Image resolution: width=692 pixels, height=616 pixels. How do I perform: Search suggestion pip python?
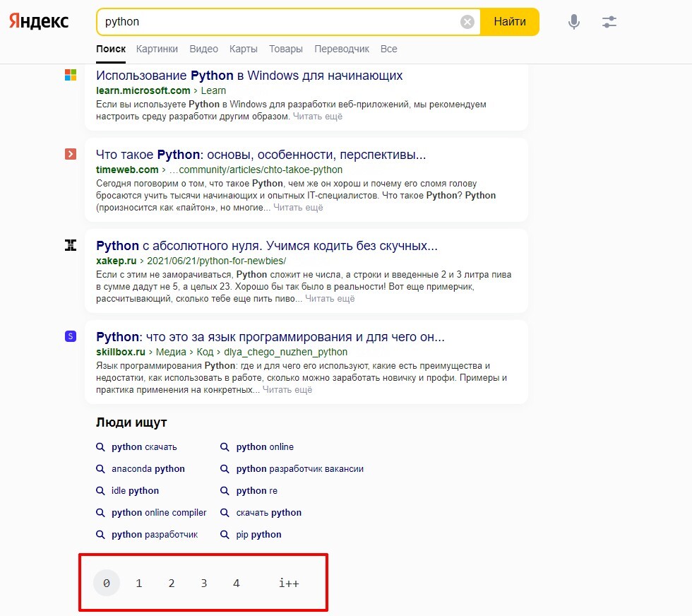(258, 535)
